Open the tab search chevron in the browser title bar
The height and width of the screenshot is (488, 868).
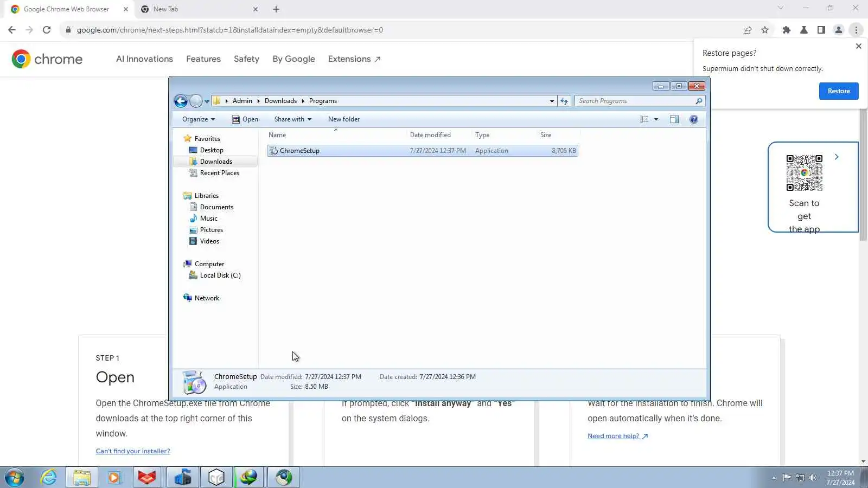tap(781, 8)
